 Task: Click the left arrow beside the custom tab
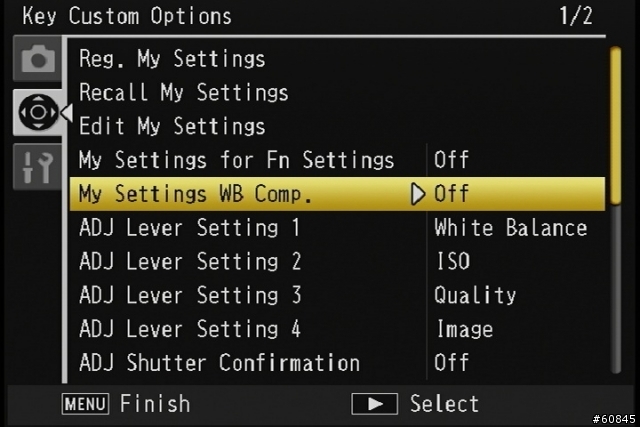(67, 112)
